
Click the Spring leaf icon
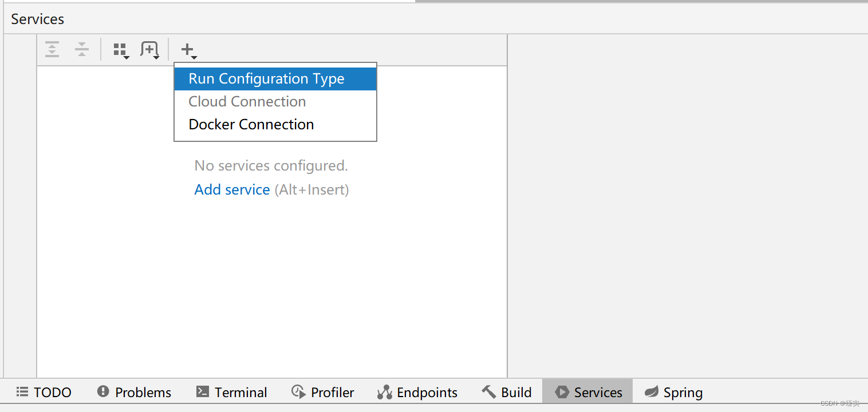pos(652,392)
